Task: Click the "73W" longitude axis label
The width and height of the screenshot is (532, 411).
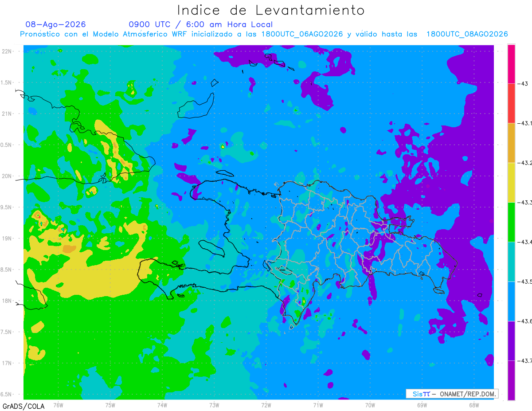Action: coord(214,405)
